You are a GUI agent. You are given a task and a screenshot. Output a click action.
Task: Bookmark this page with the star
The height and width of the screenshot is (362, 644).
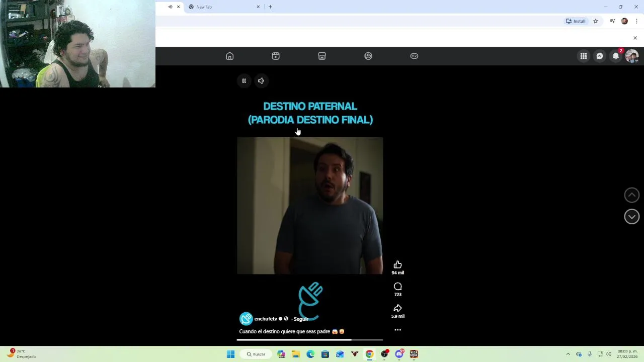(596, 21)
